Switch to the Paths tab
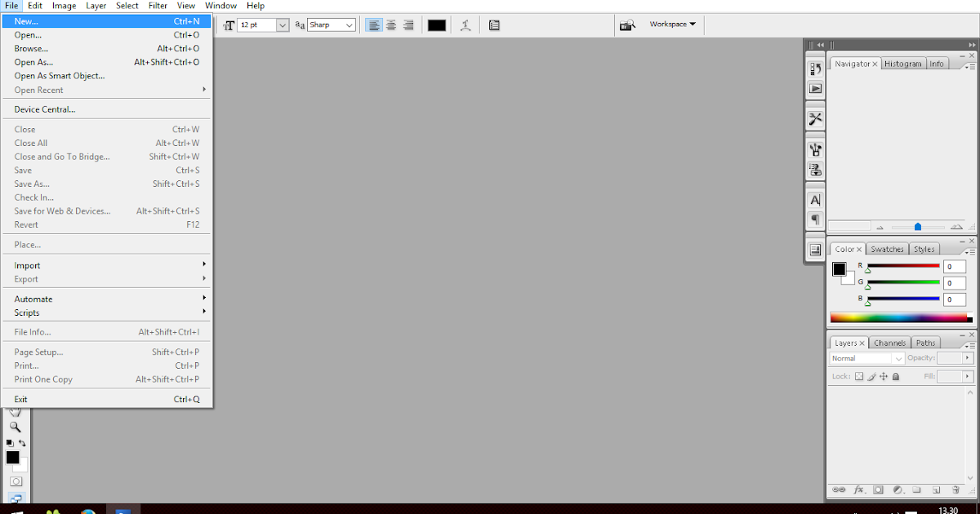Viewport: 980px width, 514px height. pos(925,343)
